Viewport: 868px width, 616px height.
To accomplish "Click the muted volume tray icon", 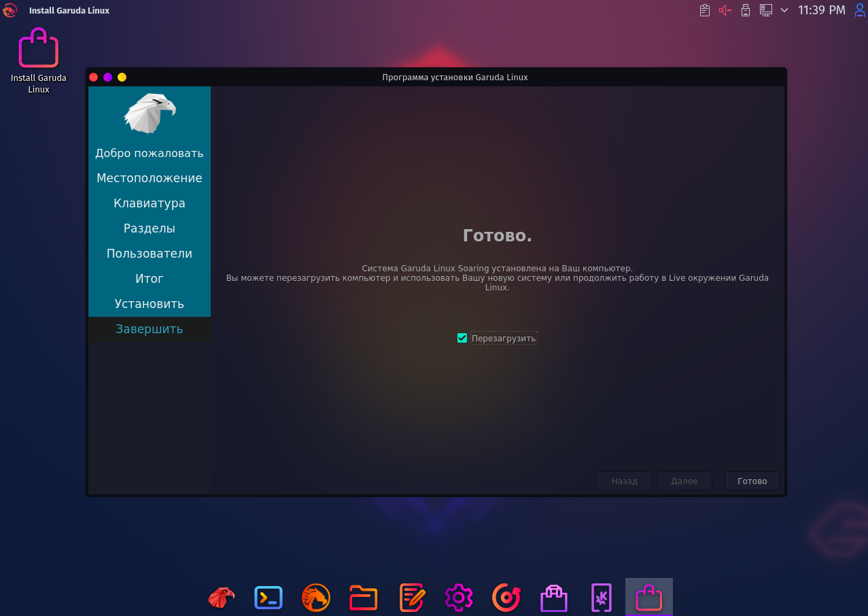I will (x=725, y=10).
